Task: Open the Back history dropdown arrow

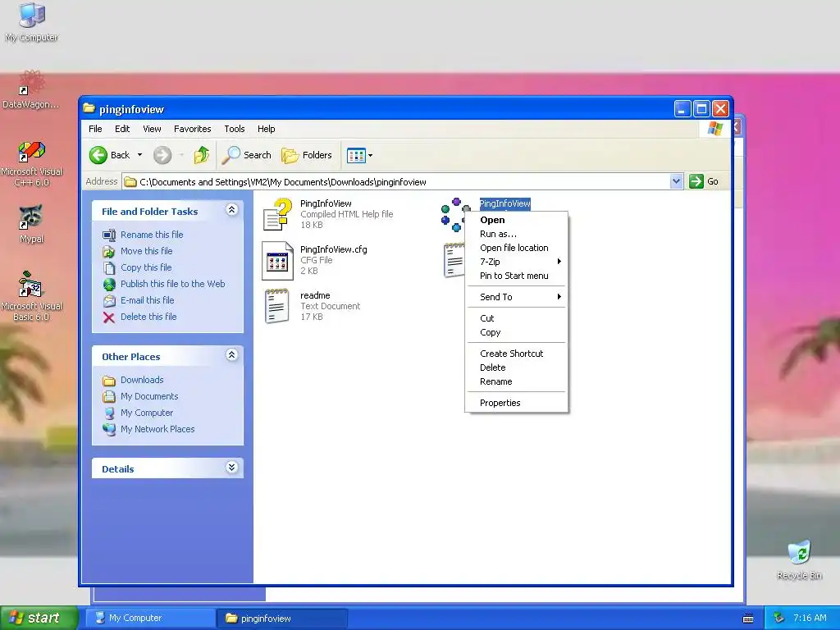Action: pyautogui.click(x=139, y=155)
